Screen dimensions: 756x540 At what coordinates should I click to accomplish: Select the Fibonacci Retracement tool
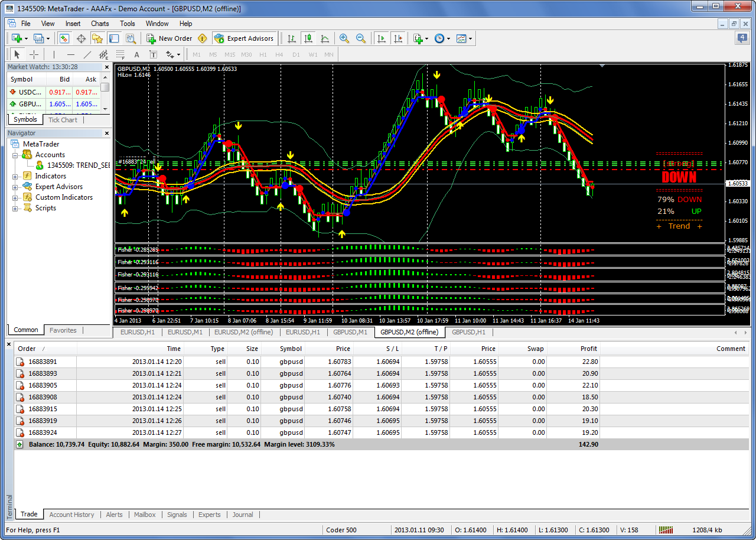click(120, 54)
